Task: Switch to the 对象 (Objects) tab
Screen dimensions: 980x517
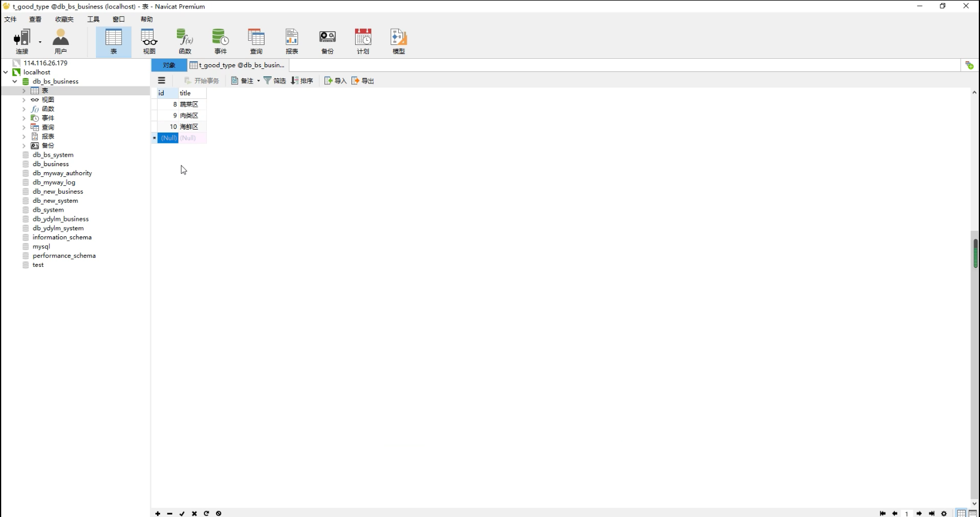Action: [169, 65]
